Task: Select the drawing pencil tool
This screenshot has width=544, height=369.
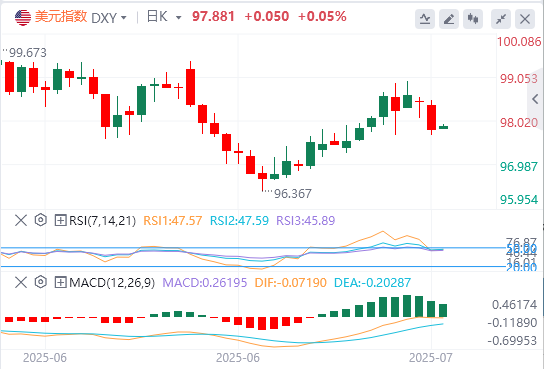Action: coord(449,19)
